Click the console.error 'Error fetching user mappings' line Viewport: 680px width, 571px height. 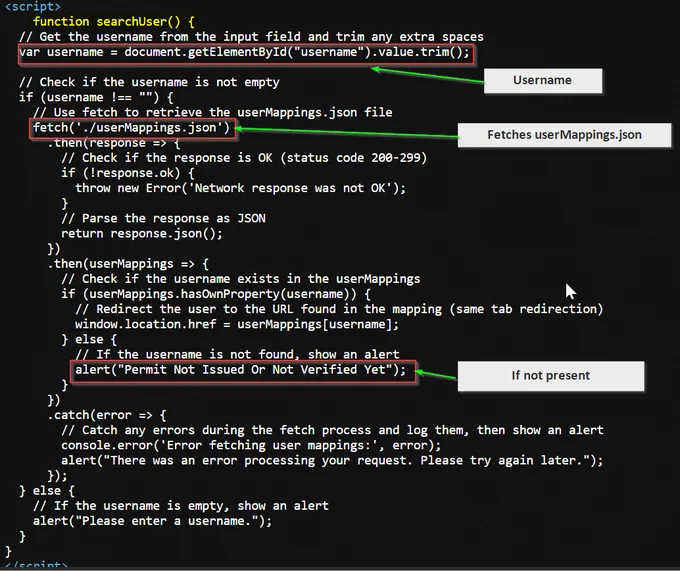[251, 445]
